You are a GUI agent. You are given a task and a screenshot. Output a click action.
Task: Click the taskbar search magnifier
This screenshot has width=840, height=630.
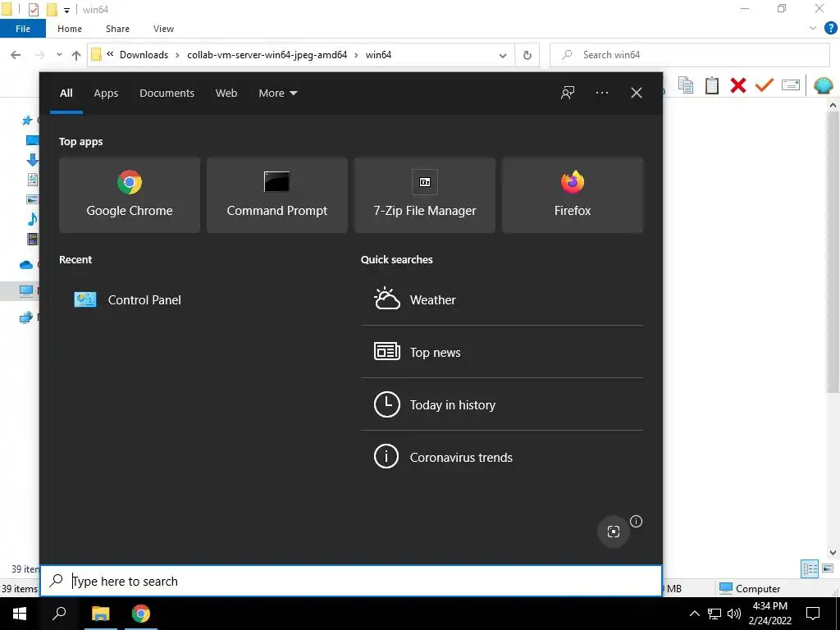coord(59,614)
